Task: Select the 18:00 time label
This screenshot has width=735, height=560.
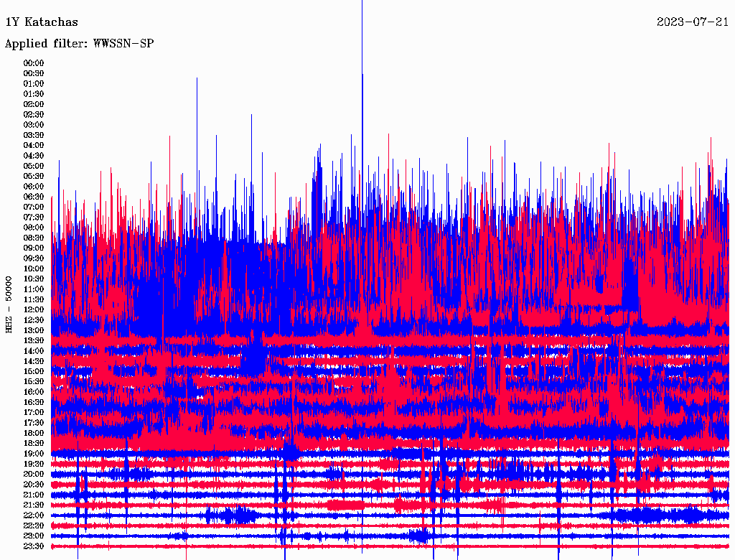Action: [x=34, y=434]
